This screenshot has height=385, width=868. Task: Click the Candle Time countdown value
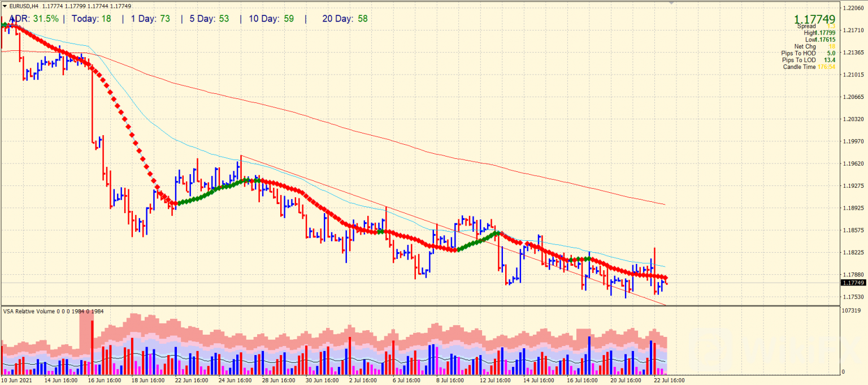827,67
